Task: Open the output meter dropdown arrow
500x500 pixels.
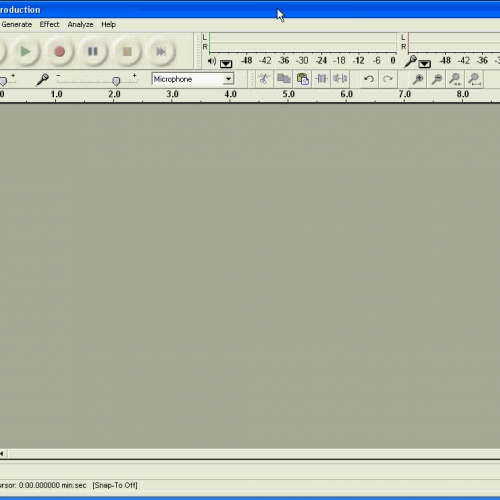Action: pos(226,63)
